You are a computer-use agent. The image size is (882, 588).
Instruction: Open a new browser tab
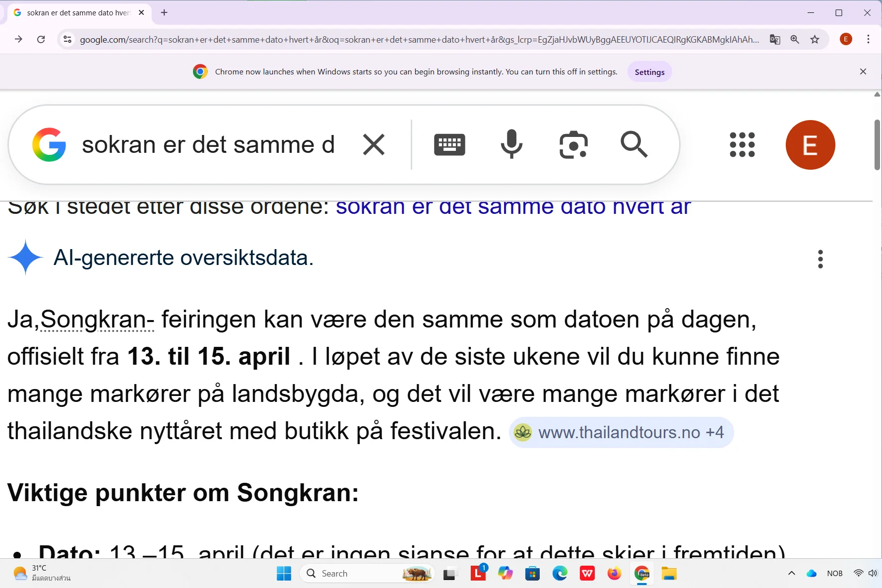click(164, 12)
